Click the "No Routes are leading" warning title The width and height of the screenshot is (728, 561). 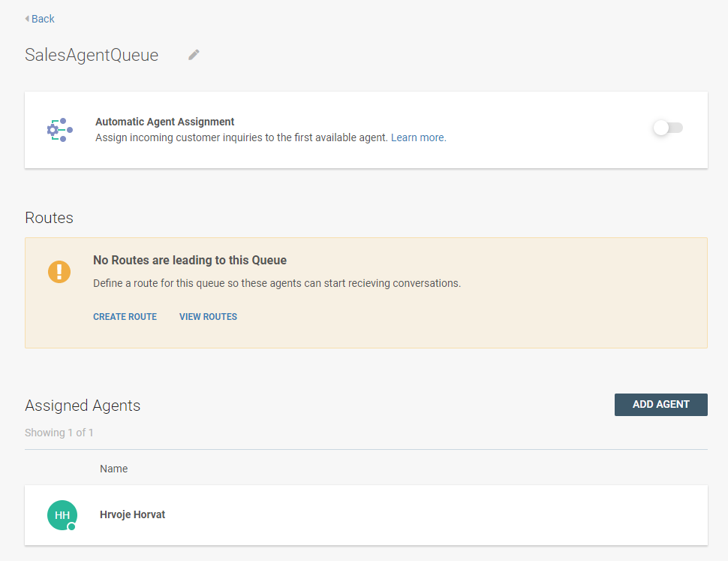click(190, 261)
